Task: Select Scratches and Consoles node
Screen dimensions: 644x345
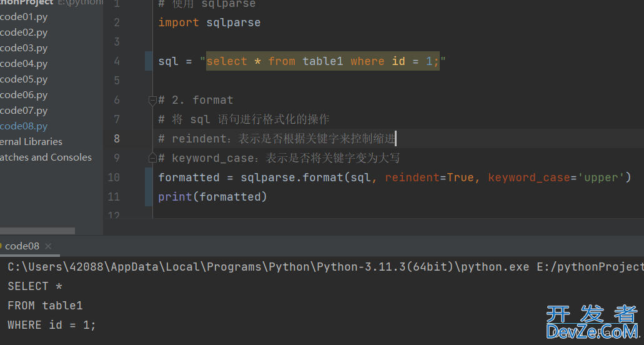Action: (x=46, y=157)
